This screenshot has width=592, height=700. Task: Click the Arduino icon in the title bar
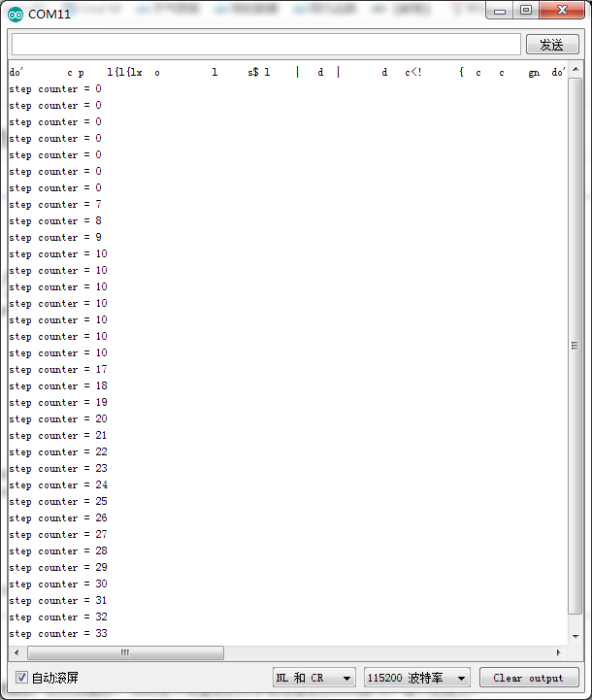click(16, 15)
